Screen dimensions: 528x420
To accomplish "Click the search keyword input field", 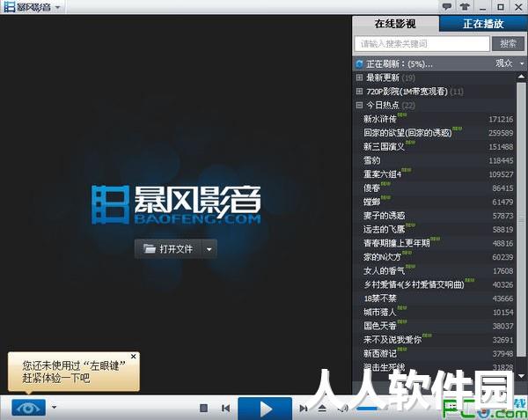I will pos(422,44).
